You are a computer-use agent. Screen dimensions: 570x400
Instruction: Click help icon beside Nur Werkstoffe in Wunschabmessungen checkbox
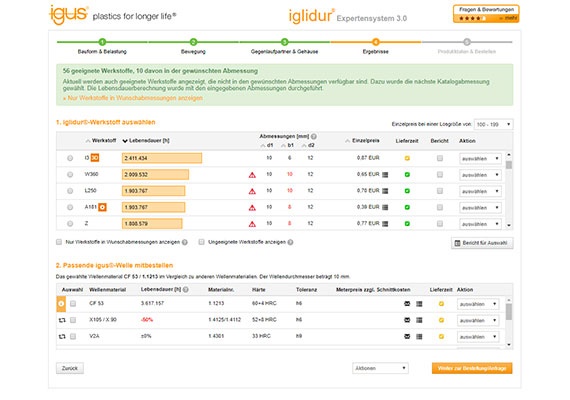tap(185, 242)
